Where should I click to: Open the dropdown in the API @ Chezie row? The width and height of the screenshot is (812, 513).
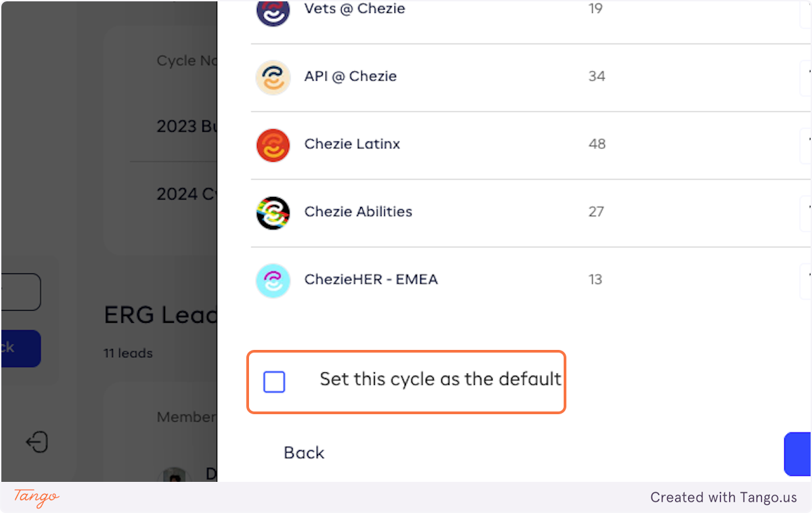(x=805, y=75)
